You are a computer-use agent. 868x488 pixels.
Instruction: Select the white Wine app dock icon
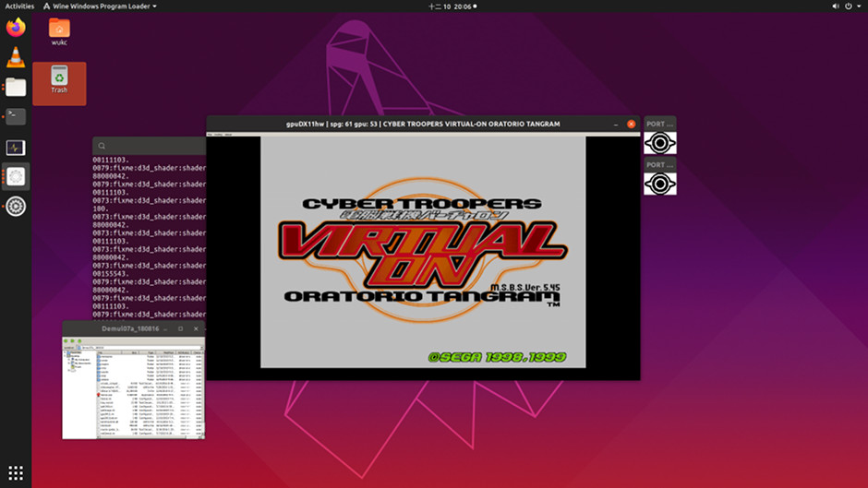(x=16, y=176)
